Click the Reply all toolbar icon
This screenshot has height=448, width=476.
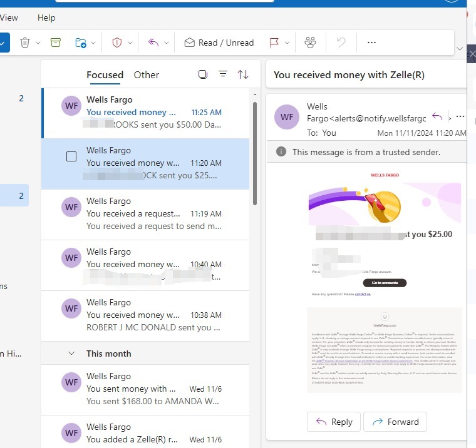coord(153,43)
